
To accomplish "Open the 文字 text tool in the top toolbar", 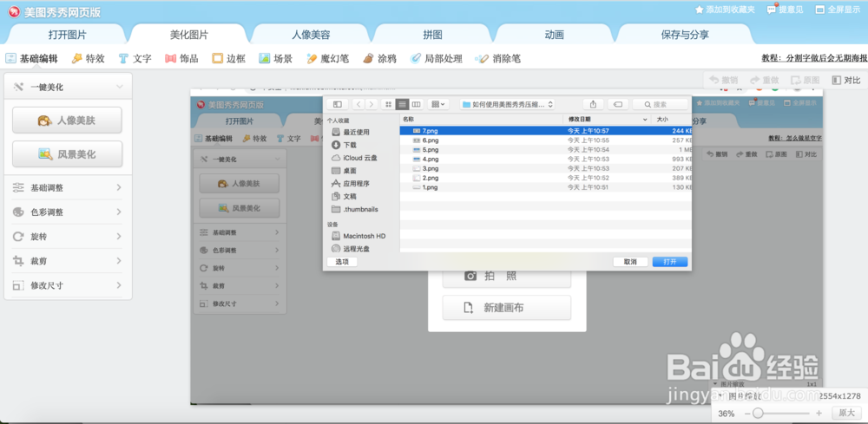I will click(x=135, y=59).
